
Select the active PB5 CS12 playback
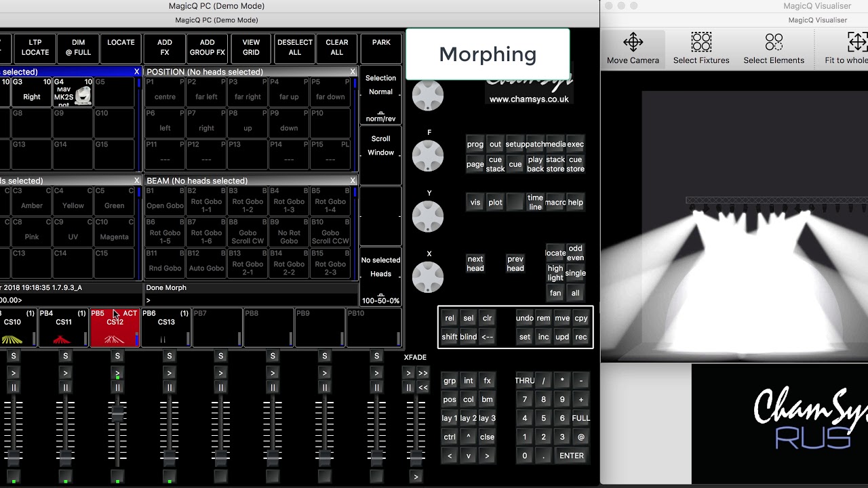click(115, 328)
